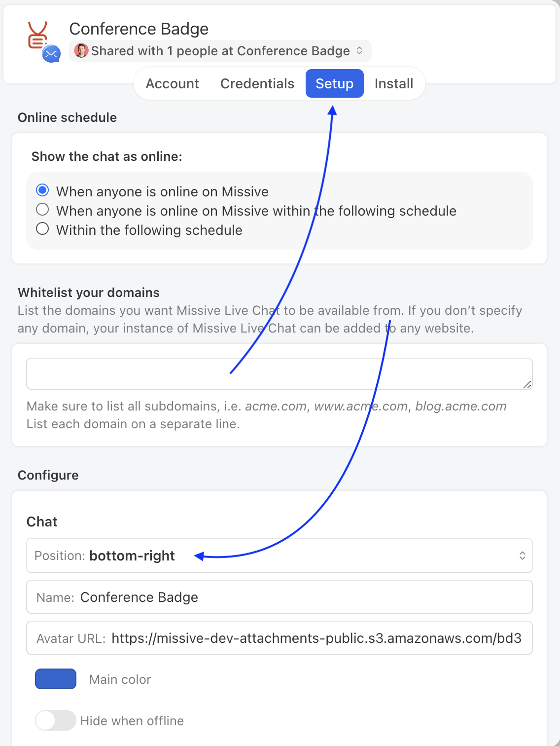The width and height of the screenshot is (560, 746).
Task: Switch to the Account tab
Action: 173,83
